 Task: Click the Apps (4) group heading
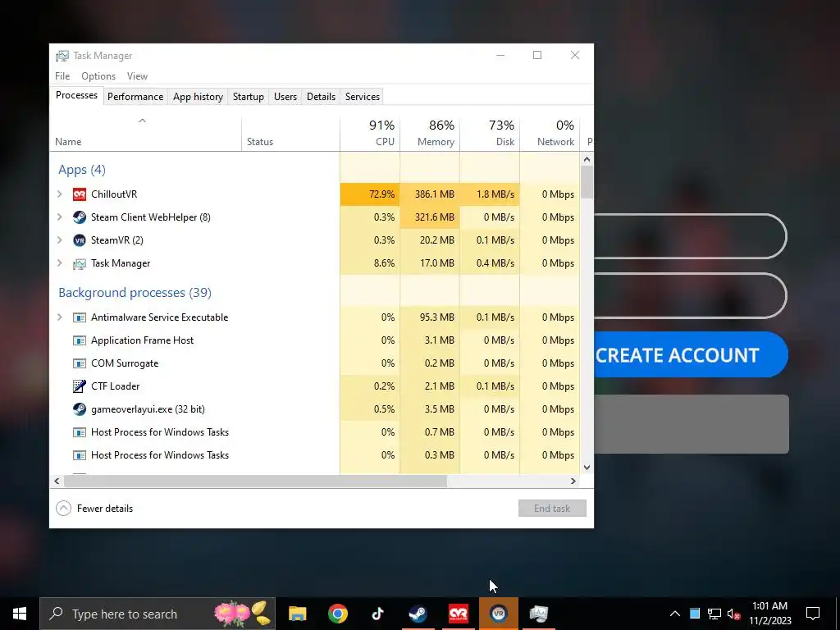(82, 170)
